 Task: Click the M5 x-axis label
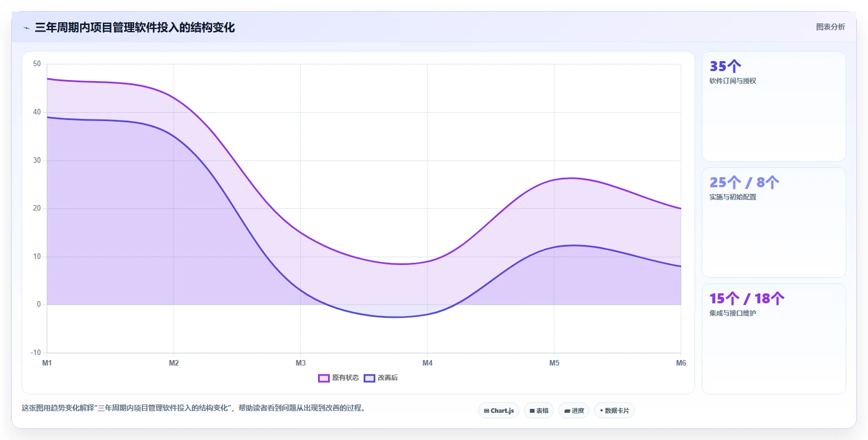(x=554, y=363)
